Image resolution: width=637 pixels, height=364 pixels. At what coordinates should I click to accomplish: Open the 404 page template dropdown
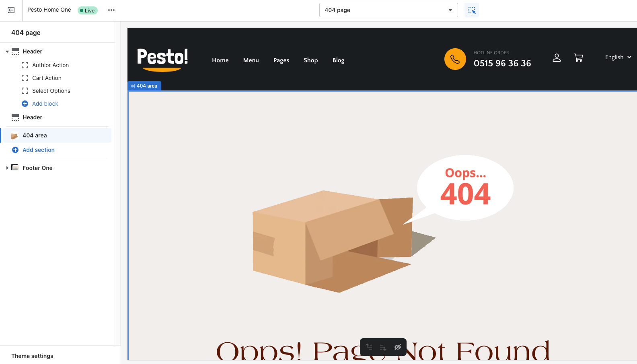(x=388, y=10)
